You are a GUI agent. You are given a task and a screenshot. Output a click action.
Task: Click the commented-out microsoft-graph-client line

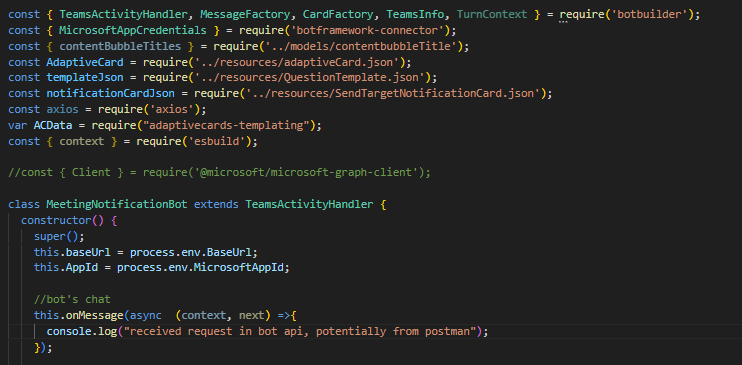(x=220, y=172)
